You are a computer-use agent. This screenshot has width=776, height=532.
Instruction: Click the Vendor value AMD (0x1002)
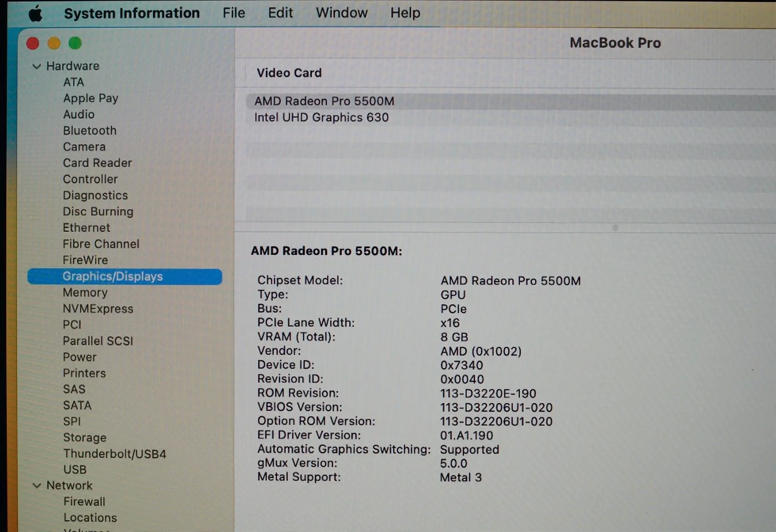(x=481, y=351)
